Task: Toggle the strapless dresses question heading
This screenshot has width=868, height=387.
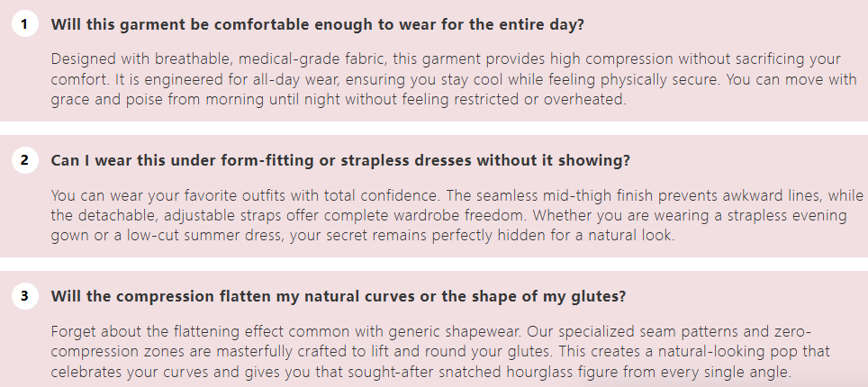Action: pyautogui.click(x=339, y=160)
